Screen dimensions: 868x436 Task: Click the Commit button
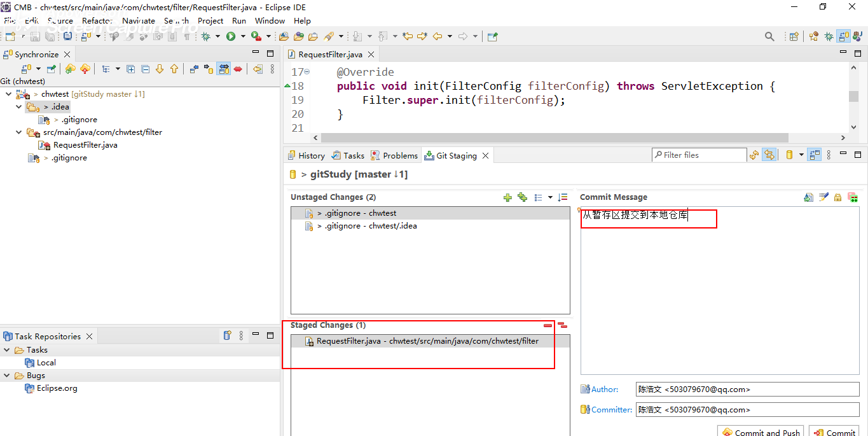tap(834, 432)
